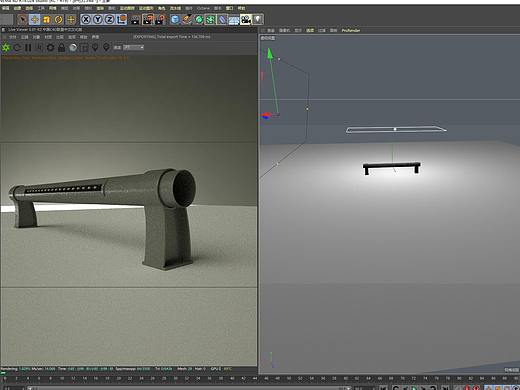Click the Render View clapperboard icon
Image resolution: width=520 pixels, height=390 pixels.
click(x=135, y=20)
